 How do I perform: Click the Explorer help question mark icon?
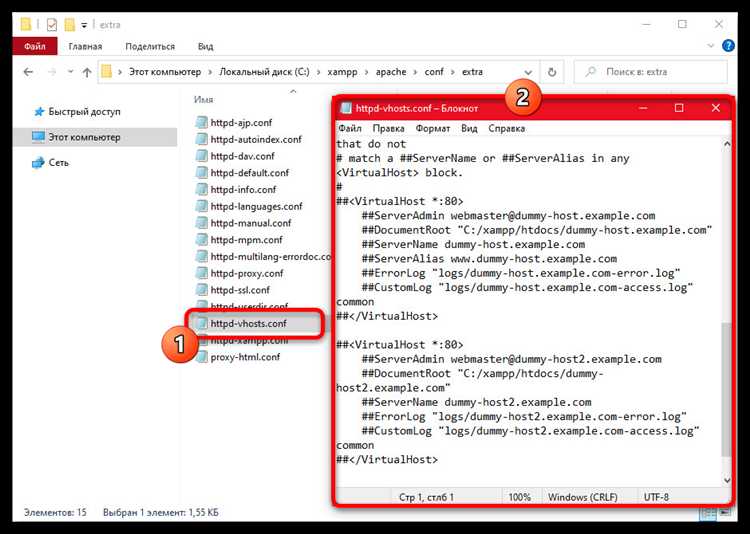pyautogui.click(x=728, y=46)
